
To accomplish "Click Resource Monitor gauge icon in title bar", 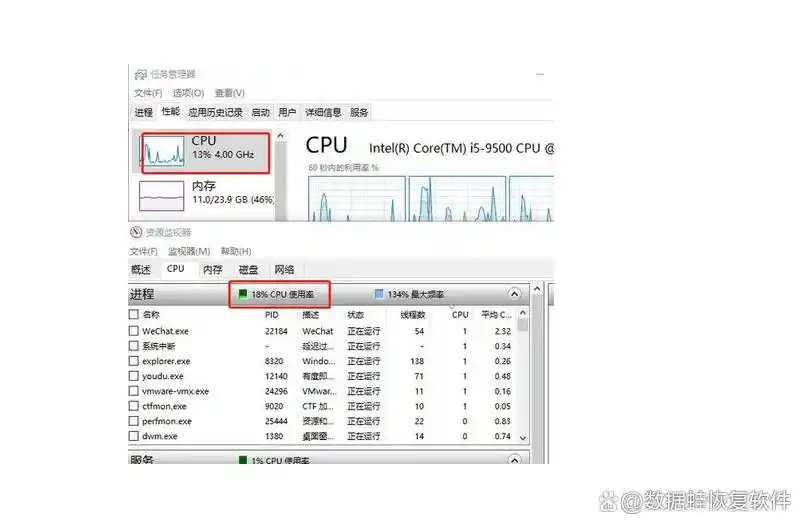I will tap(136, 232).
